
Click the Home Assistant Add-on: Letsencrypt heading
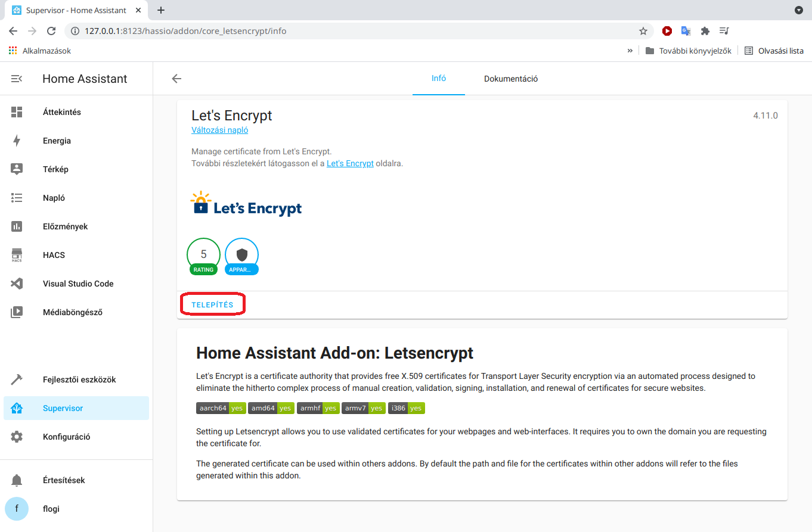pos(334,353)
